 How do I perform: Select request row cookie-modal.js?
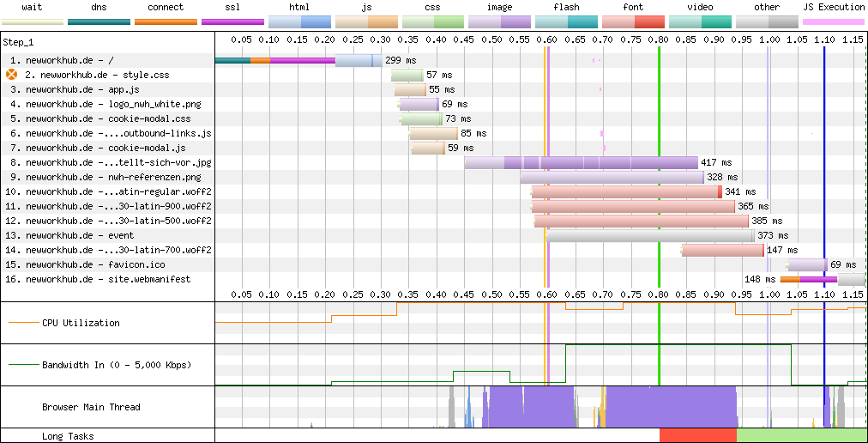pyautogui.click(x=98, y=148)
